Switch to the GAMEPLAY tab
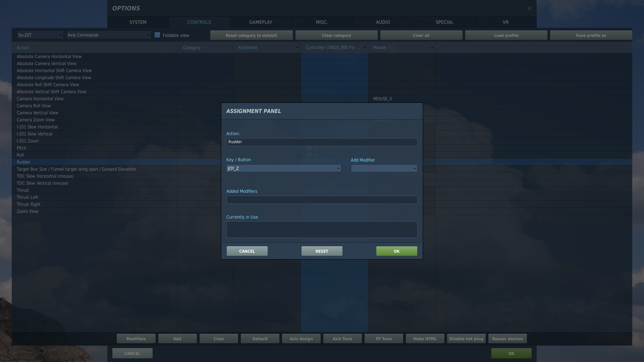Viewport: 644px width, 362px height. [x=260, y=22]
